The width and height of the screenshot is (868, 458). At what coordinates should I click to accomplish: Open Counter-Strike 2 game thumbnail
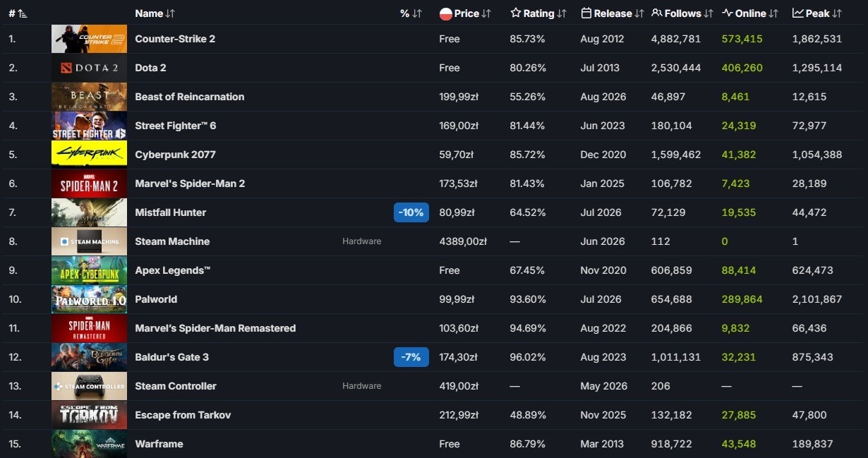pos(89,39)
